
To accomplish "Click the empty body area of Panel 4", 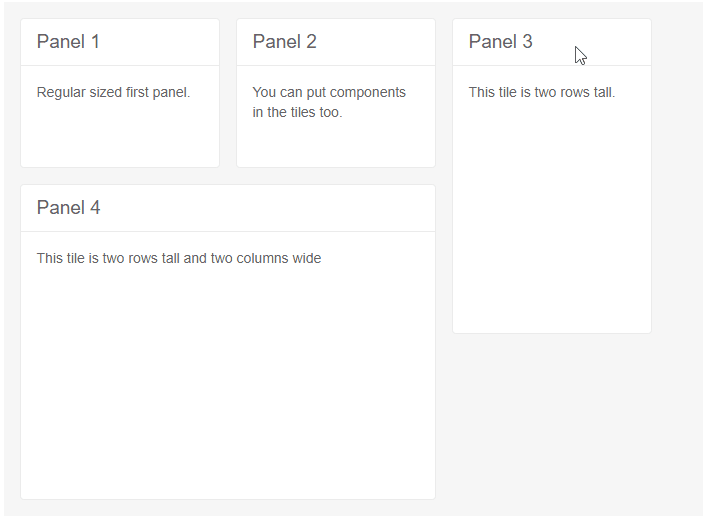I will point(228,380).
